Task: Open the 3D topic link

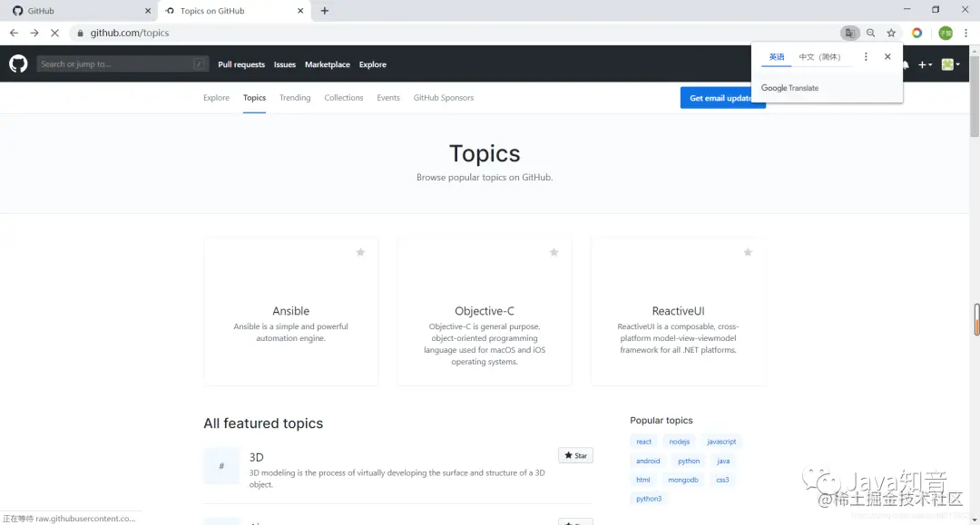Action: click(256, 457)
